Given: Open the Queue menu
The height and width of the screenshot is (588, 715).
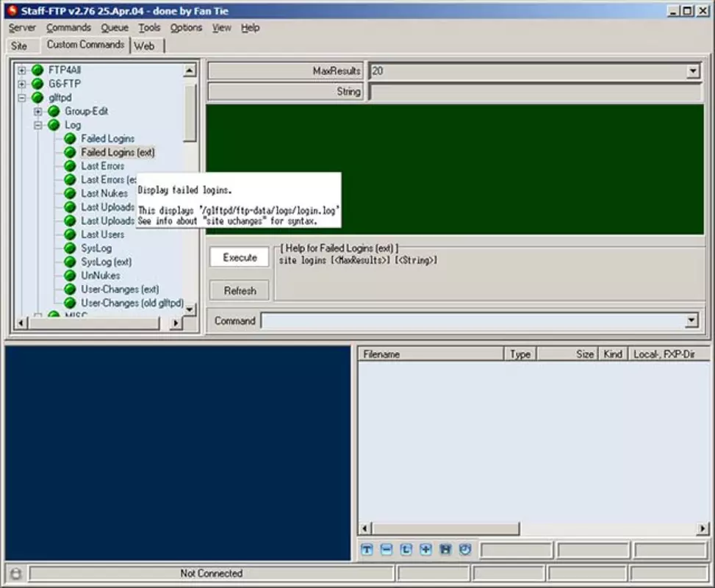Looking at the screenshot, I should 115,28.
